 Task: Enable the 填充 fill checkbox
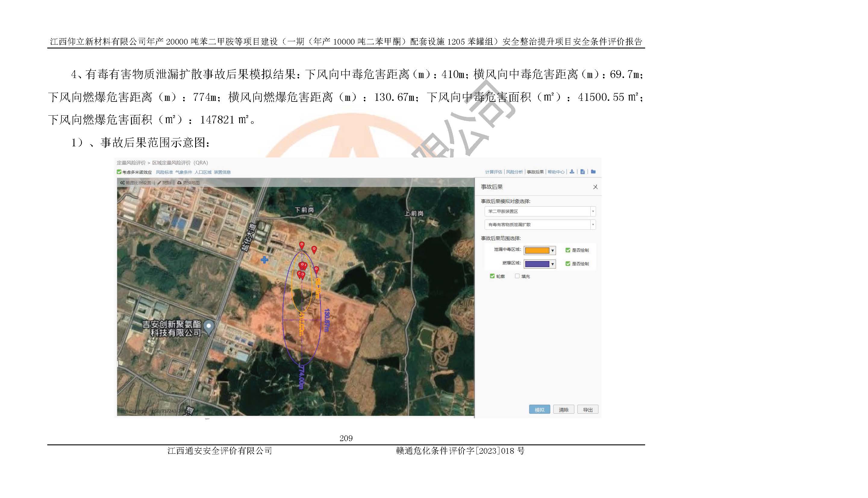click(517, 276)
